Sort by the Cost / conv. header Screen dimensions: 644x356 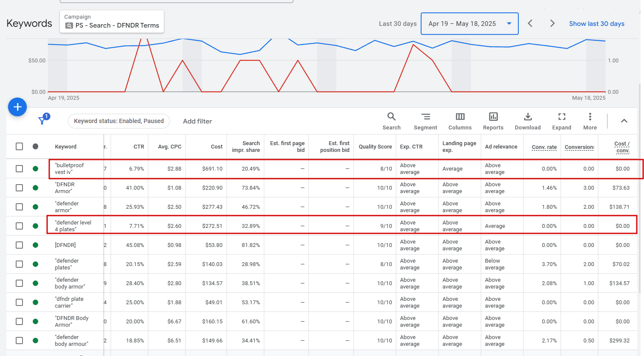(622, 147)
